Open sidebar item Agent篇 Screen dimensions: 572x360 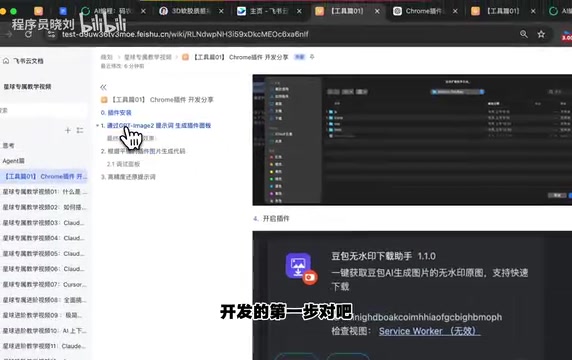click(x=13, y=161)
